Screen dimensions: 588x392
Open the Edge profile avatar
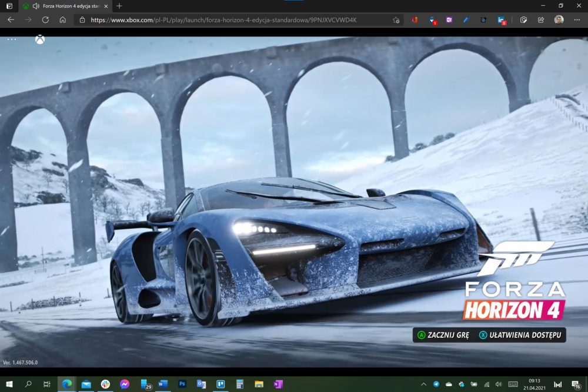coord(559,20)
